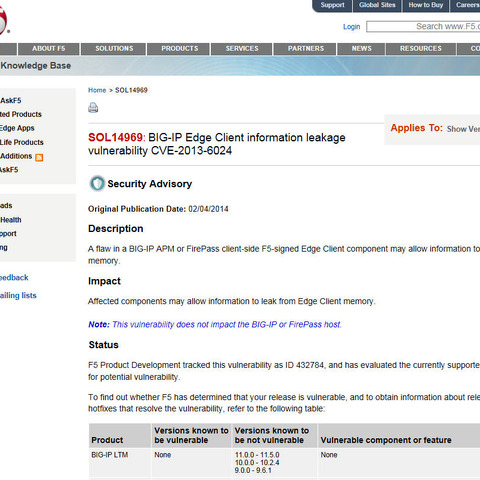
Task: Click the printer icon below the breadcrumb
Action: (x=93, y=108)
